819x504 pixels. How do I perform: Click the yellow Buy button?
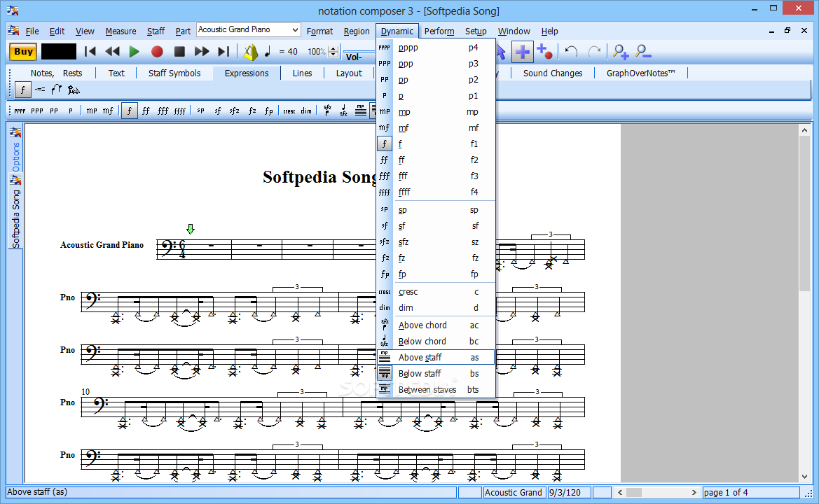tap(23, 51)
